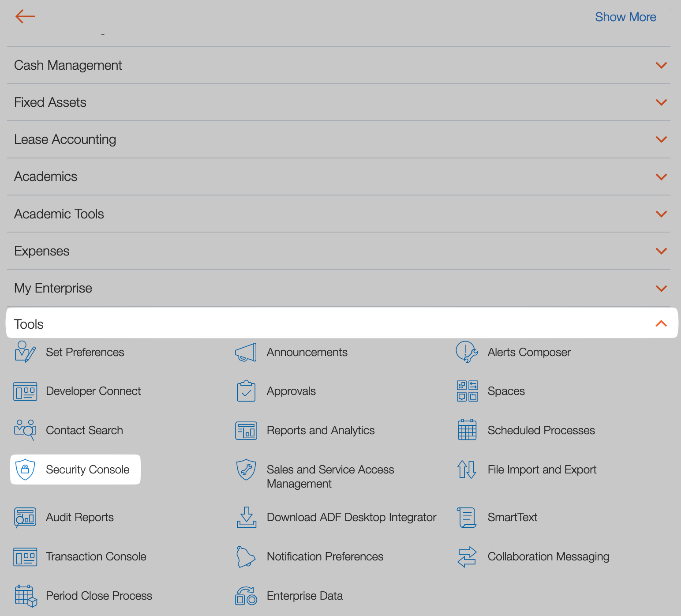Expand the Fixed Assets chevron

pos(661,102)
